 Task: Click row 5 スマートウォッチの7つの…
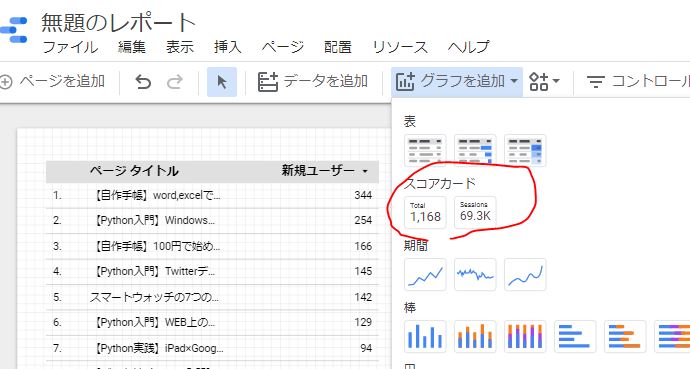point(212,297)
